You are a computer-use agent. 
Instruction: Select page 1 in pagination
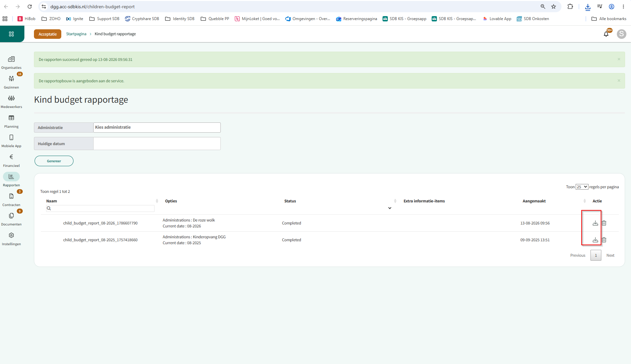coord(596,255)
